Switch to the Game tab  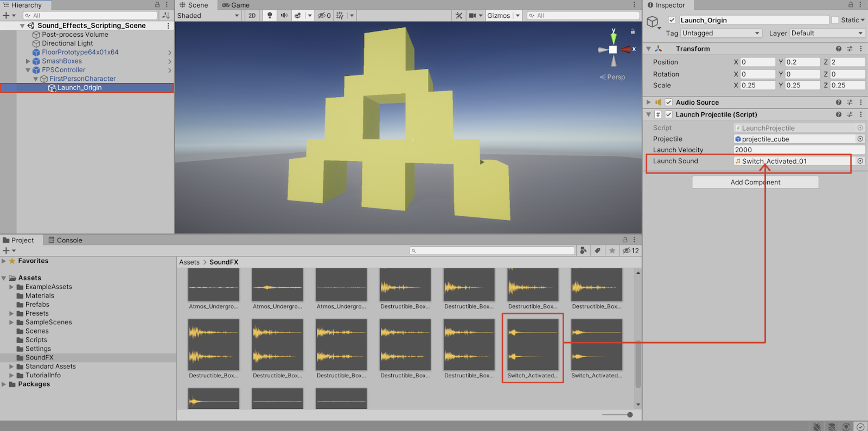[x=236, y=5]
